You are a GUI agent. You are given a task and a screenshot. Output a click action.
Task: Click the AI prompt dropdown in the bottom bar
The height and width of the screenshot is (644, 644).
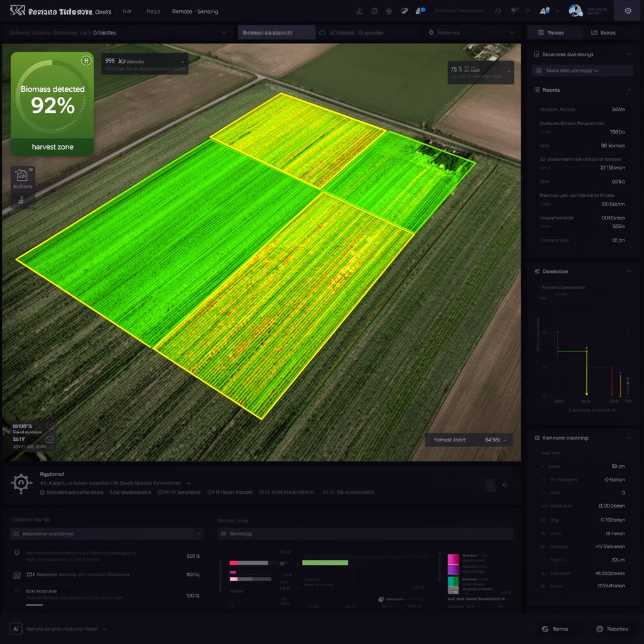click(66, 629)
